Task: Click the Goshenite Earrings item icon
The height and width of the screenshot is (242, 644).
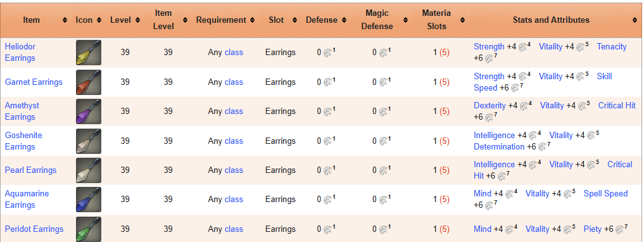Action: click(x=89, y=141)
